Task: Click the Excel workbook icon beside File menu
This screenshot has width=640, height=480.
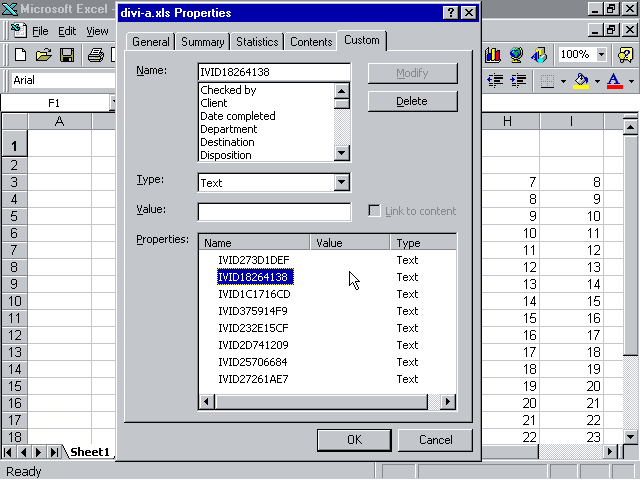Action: pos(19,31)
